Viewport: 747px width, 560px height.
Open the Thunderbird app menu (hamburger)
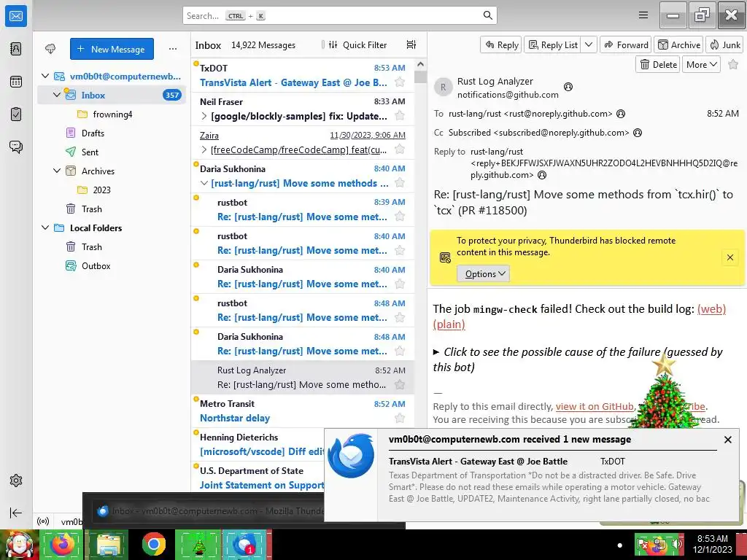pos(643,15)
